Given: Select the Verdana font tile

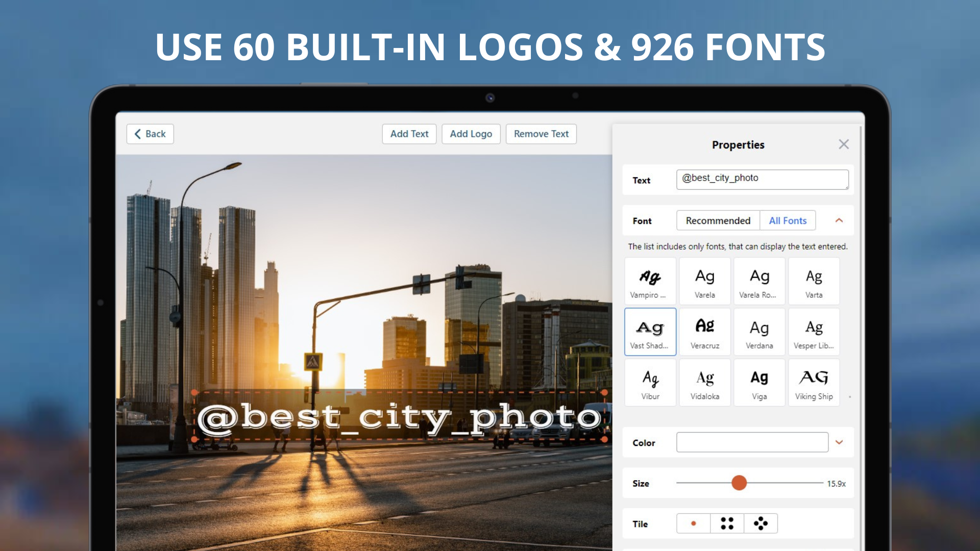Looking at the screenshot, I should pyautogui.click(x=759, y=332).
